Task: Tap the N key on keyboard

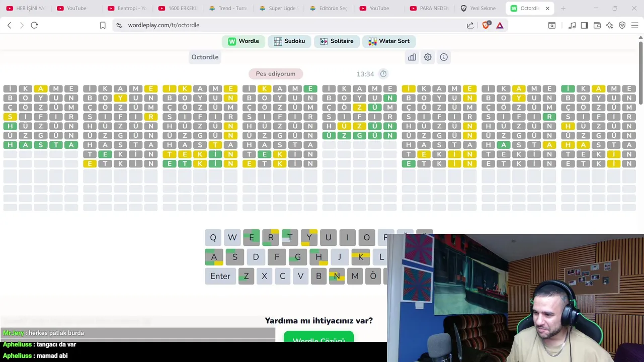Action: (337, 276)
